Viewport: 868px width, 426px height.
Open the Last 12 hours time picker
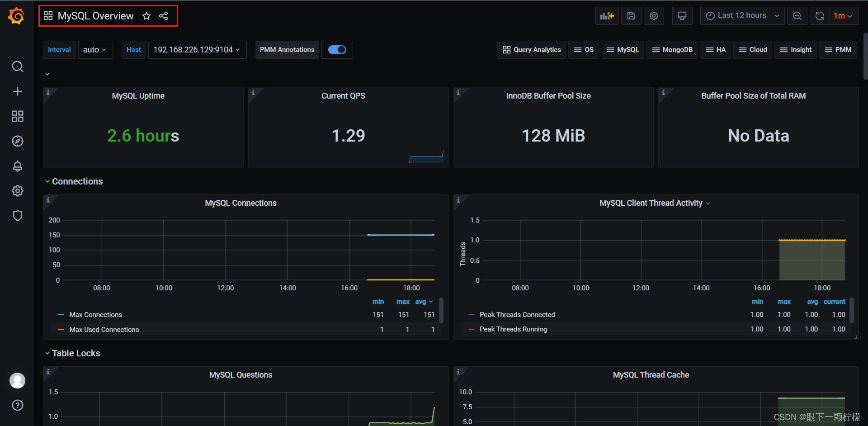742,16
